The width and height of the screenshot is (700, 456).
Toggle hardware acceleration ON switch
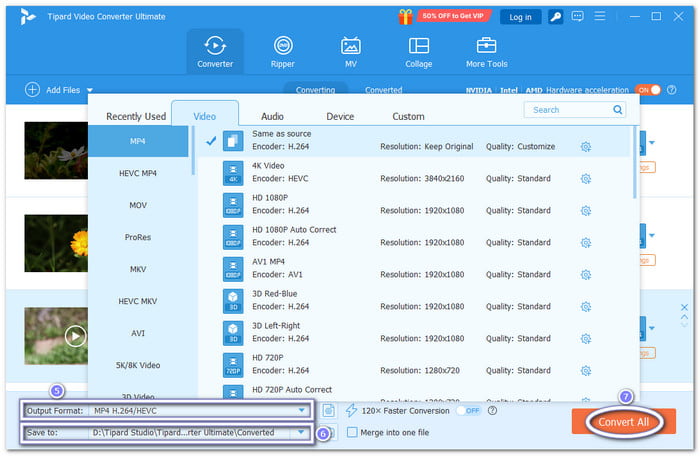[x=648, y=90]
